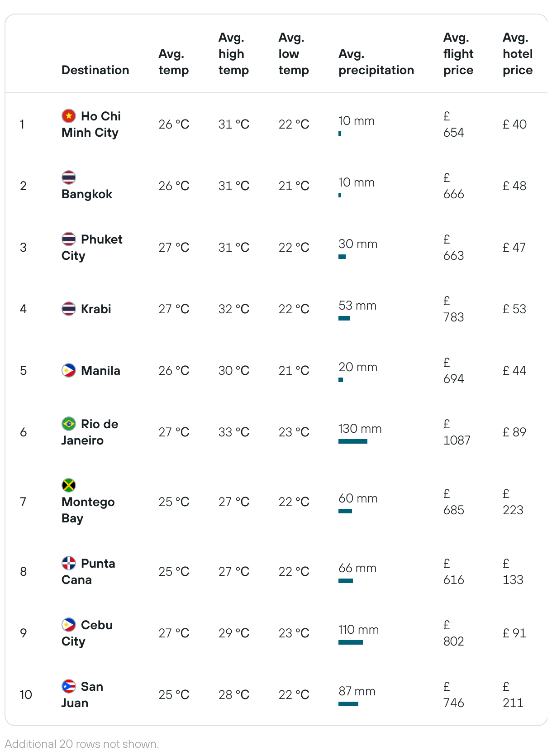Click the Brazil flag beside Rio de Janeiro
552x756 pixels.
point(69,424)
